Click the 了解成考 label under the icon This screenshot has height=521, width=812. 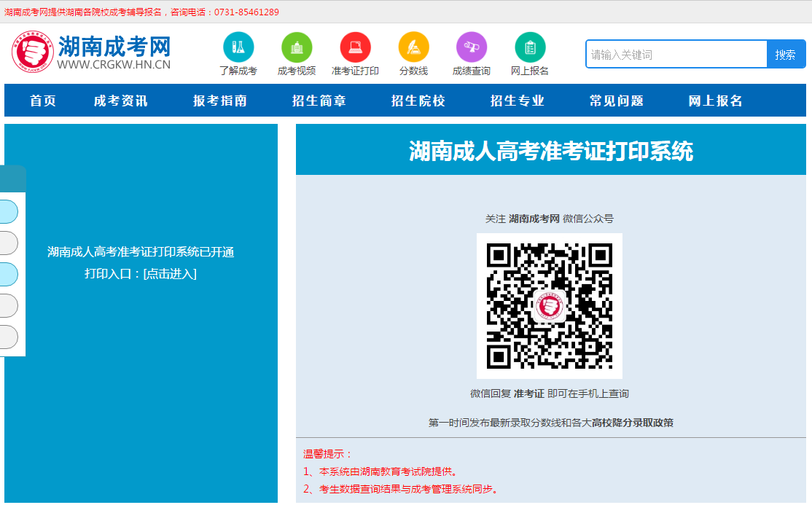[x=238, y=71]
